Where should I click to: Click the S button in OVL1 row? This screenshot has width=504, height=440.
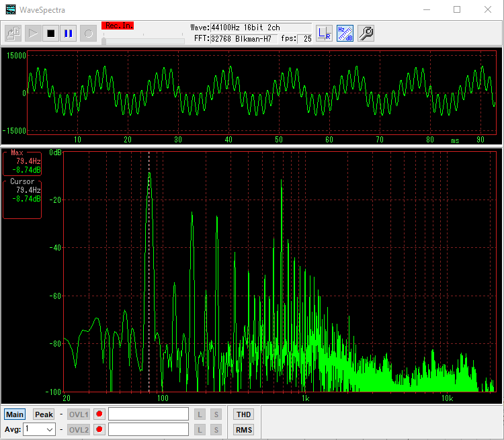click(x=216, y=414)
